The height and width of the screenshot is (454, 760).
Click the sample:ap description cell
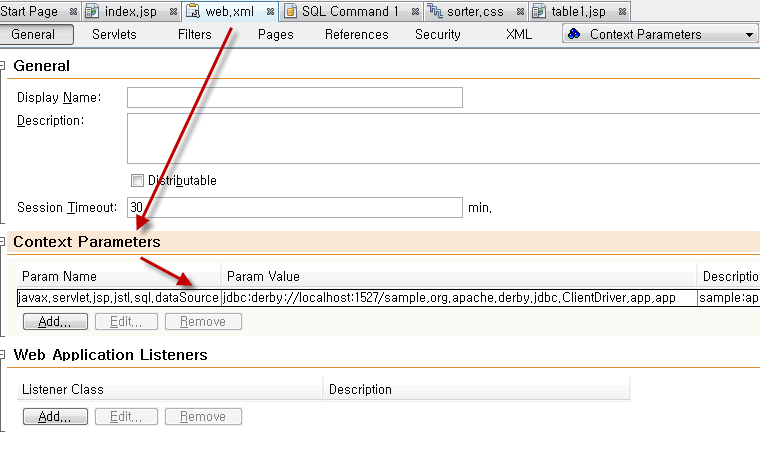tap(729, 297)
